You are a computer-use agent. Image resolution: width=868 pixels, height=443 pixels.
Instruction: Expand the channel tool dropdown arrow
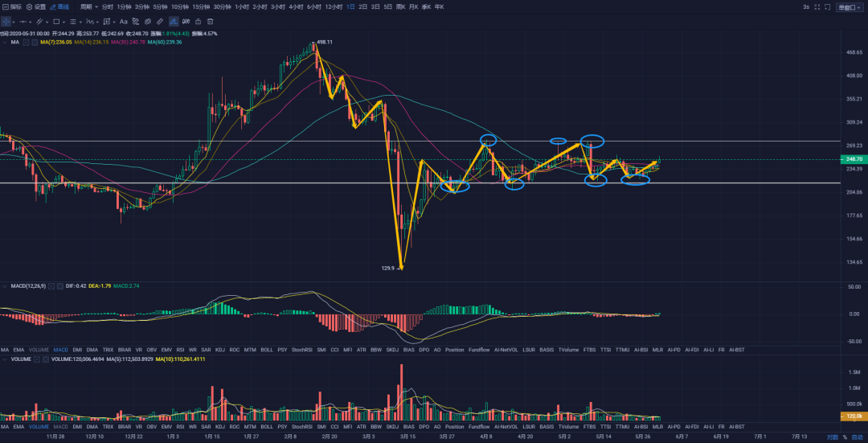point(47,23)
